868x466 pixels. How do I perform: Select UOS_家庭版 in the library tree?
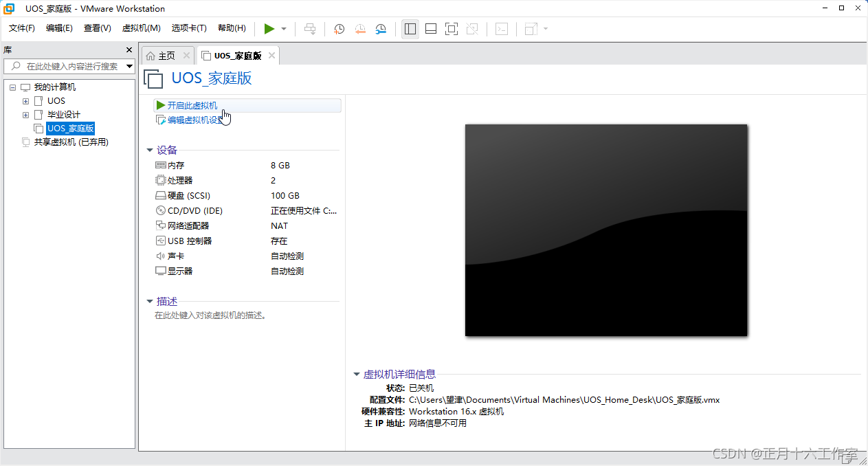[71, 129]
